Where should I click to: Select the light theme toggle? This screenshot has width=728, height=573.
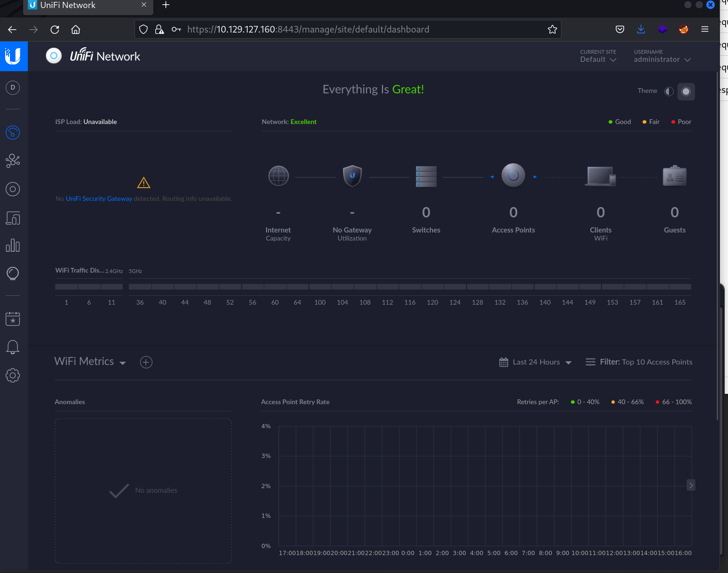[669, 91]
